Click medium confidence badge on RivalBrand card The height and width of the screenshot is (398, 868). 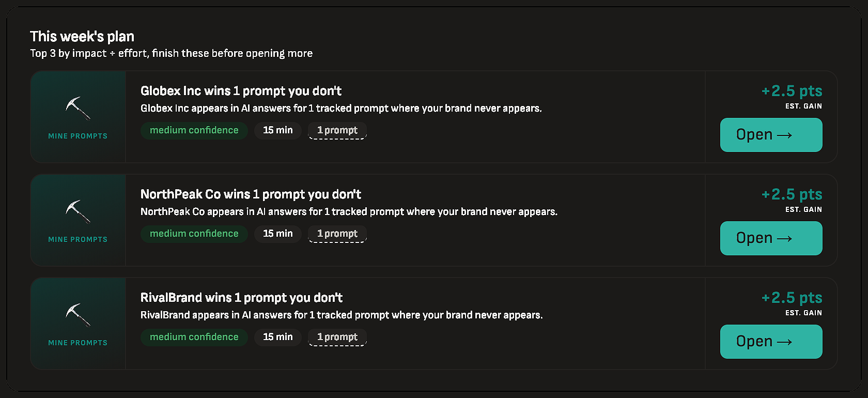coord(194,337)
